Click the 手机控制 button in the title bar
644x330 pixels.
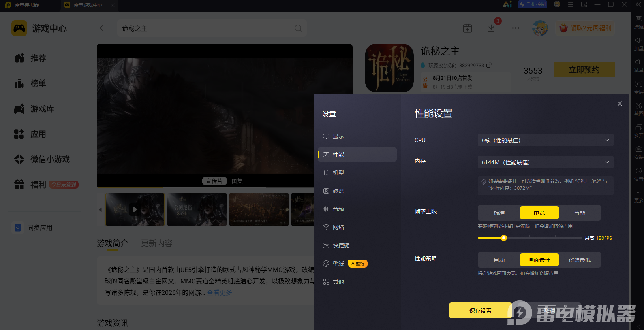(x=533, y=4)
